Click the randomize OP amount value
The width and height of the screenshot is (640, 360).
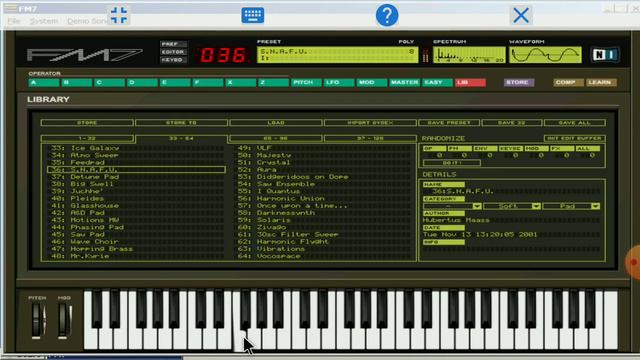(x=439, y=156)
